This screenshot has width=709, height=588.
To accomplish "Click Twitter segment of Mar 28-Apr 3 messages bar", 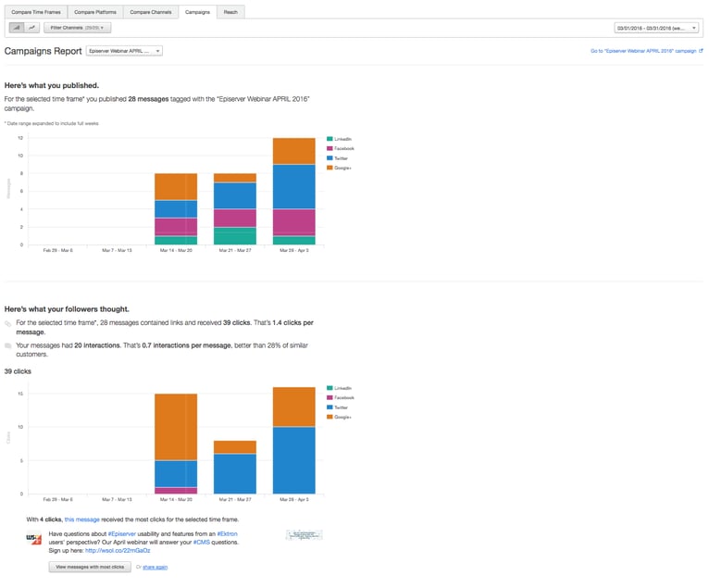I will point(294,187).
